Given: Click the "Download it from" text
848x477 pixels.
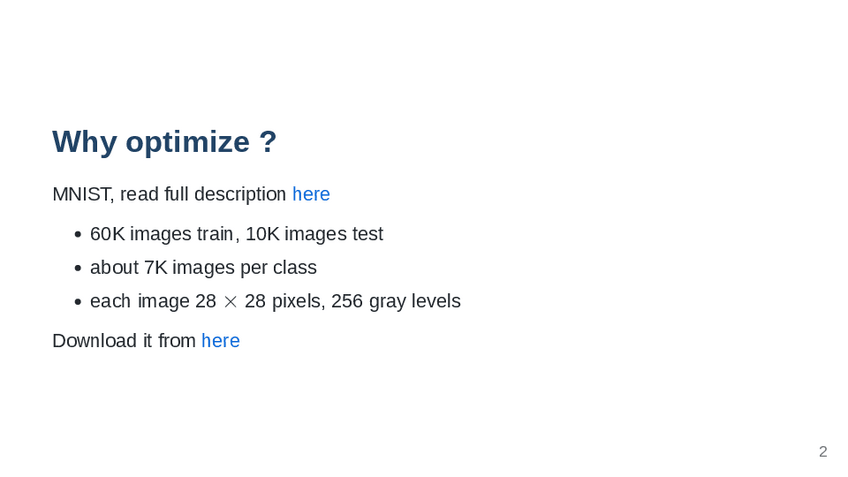Looking at the screenshot, I should pyautogui.click(x=123, y=341).
